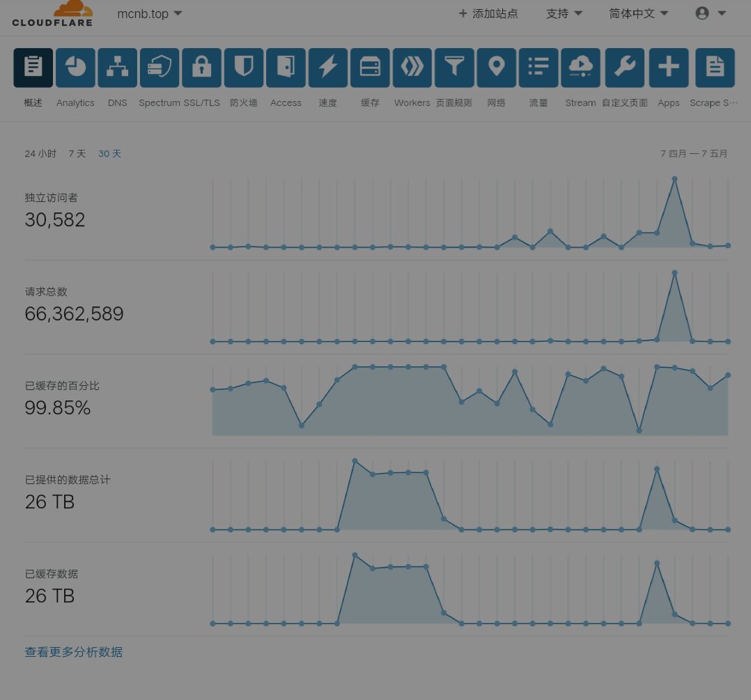Click the lowest dip point on 已缓存的百分比 chart
The height and width of the screenshot is (700, 751).
pyautogui.click(x=639, y=430)
